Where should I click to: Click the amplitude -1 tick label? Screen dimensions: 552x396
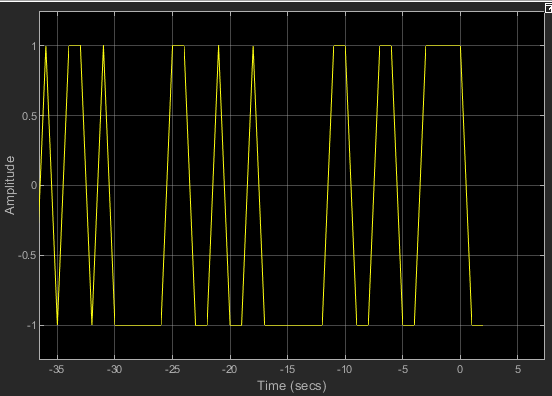tap(31, 326)
